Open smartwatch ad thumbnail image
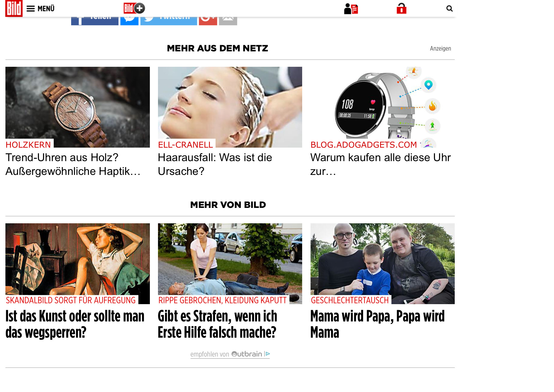The height and width of the screenshot is (392, 554). (x=382, y=107)
